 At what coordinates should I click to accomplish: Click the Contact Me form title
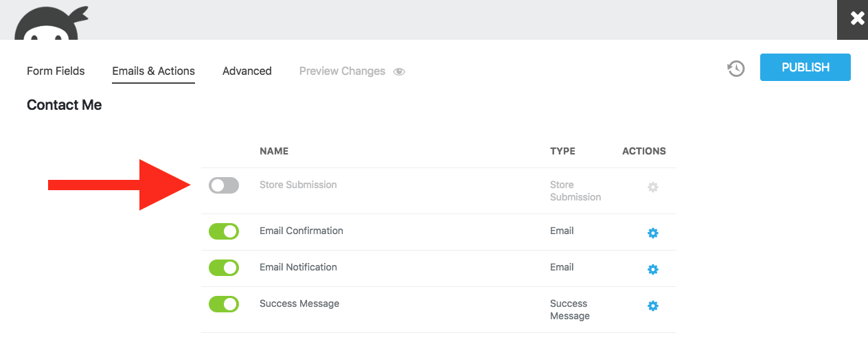[x=64, y=105]
